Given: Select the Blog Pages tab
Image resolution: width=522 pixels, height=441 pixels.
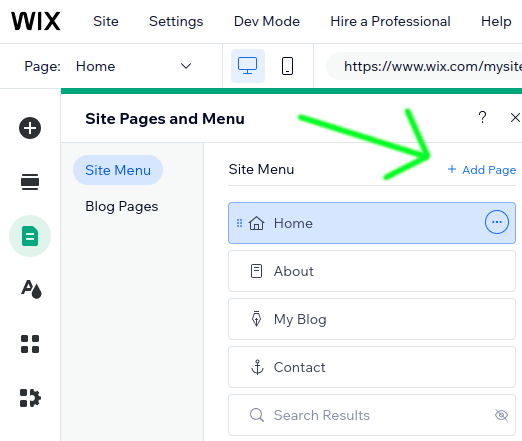Looking at the screenshot, I should coord(122,206).
